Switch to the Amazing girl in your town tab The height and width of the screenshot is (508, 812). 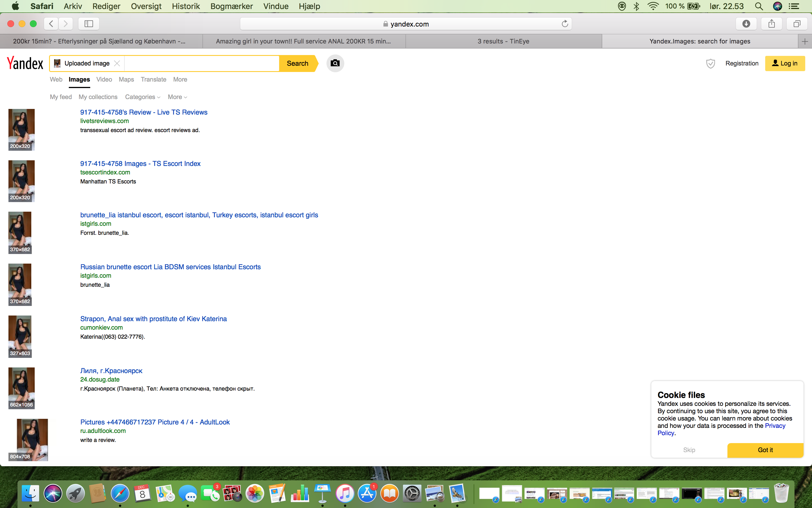(304, 41)
